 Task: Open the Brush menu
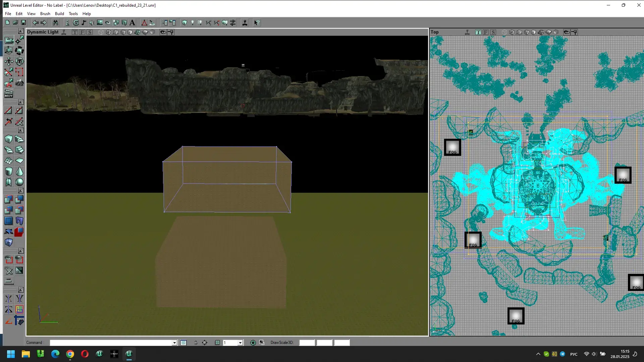(x=45, y=14)
